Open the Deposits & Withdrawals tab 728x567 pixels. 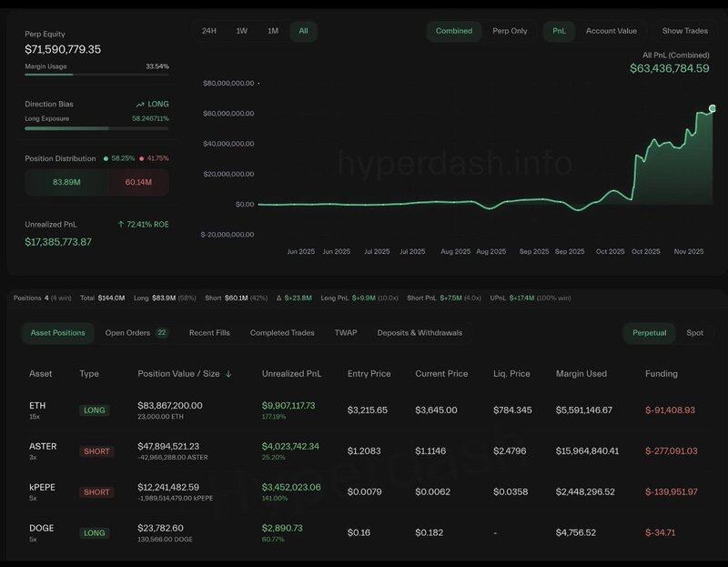coord(420,333)
